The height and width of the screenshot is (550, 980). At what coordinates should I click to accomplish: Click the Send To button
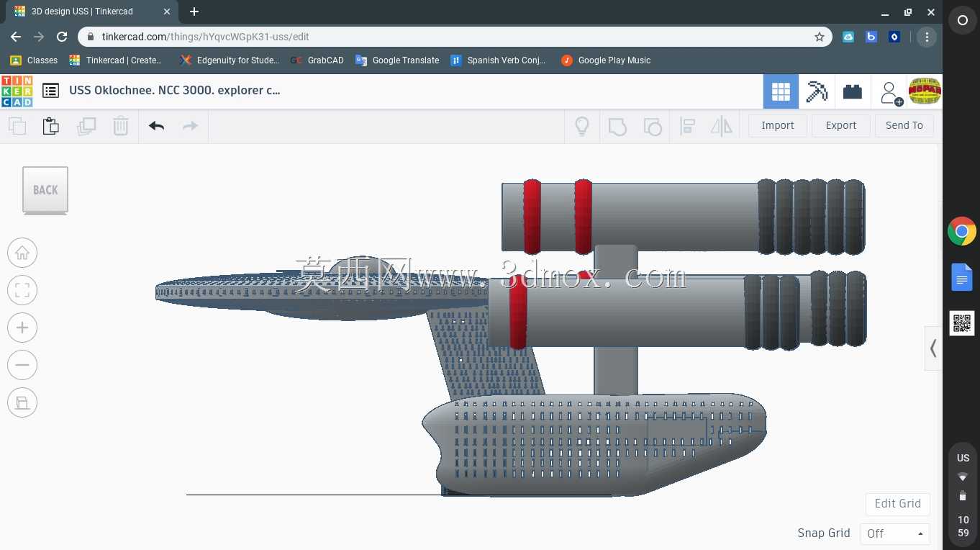coord(904,125)
